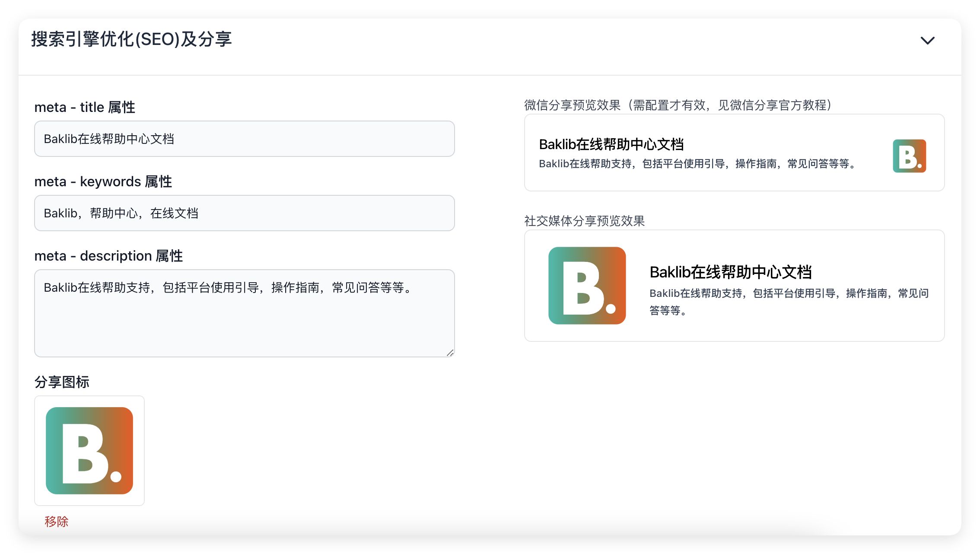Click the meta - title 属性 label
980x554 pixels.
coord(85,107)
